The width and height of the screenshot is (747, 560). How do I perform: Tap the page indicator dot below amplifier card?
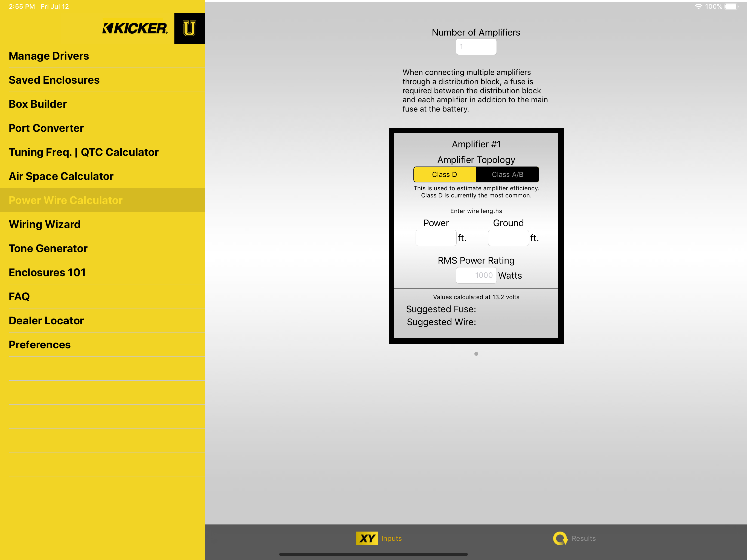(x=476, y=354)
